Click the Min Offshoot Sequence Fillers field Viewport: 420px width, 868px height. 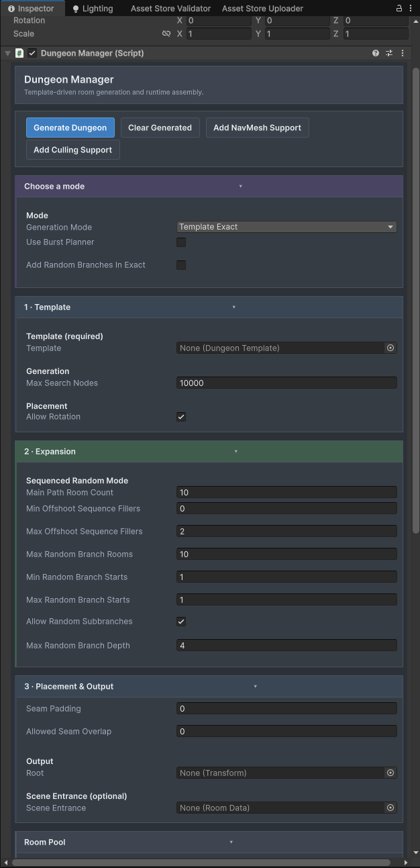click(286, 508)
